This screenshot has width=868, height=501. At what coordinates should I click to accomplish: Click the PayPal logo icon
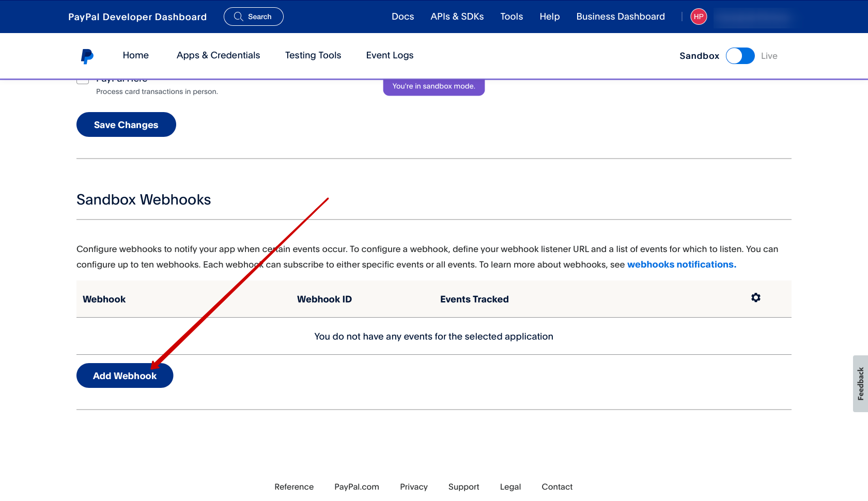(x=87, y=56)
